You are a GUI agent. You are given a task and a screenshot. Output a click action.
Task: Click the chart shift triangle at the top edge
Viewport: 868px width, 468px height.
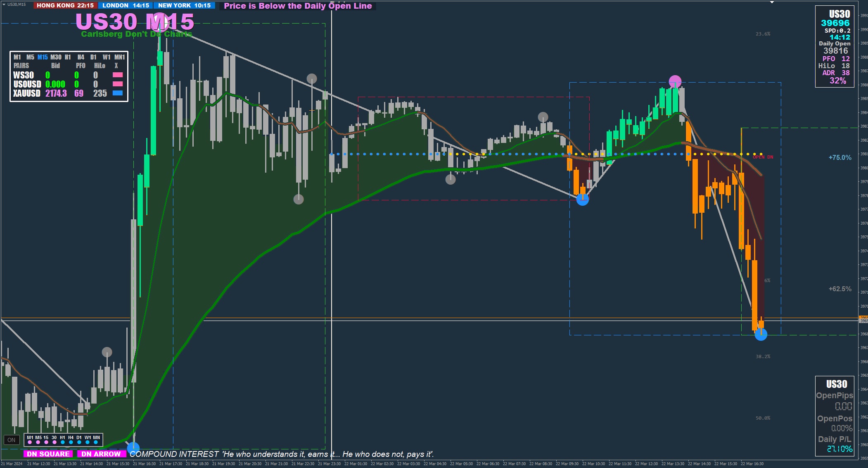click(772, 2)
